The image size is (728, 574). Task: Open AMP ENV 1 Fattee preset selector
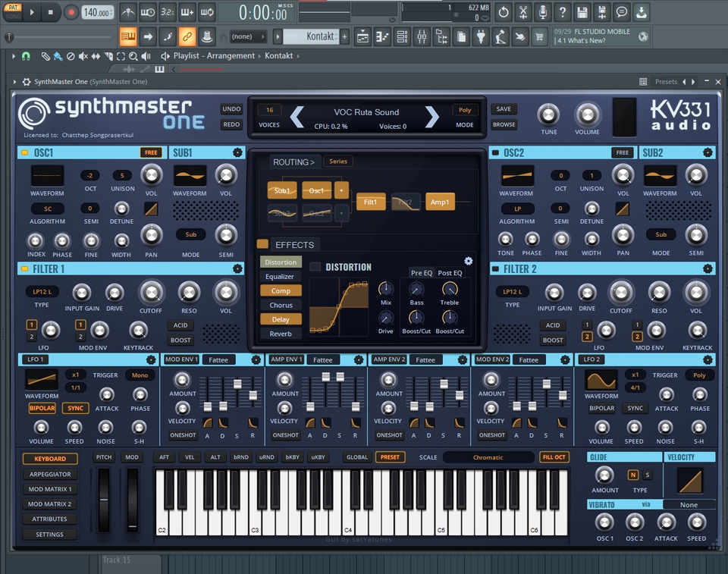coord(323,360)
